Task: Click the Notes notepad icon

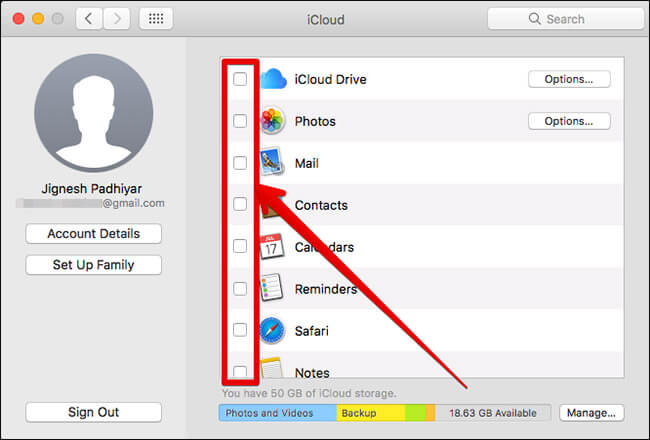Action: click(272, 367)
